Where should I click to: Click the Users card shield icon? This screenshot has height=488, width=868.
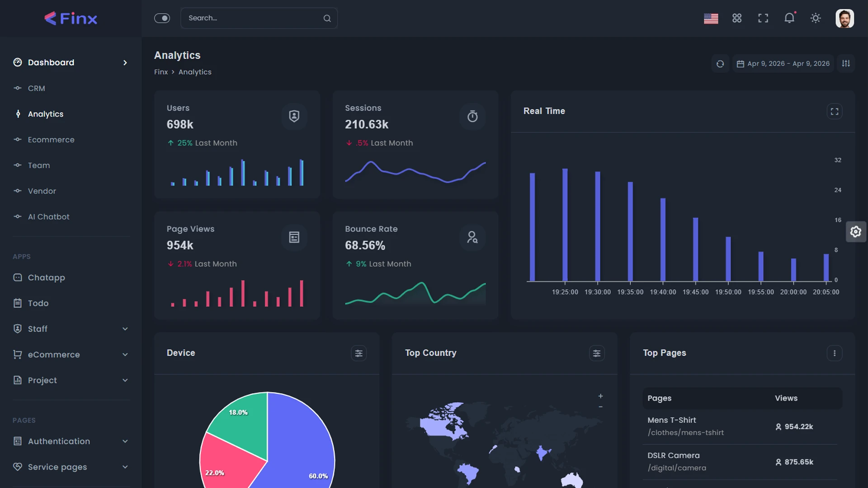[294, 117]
